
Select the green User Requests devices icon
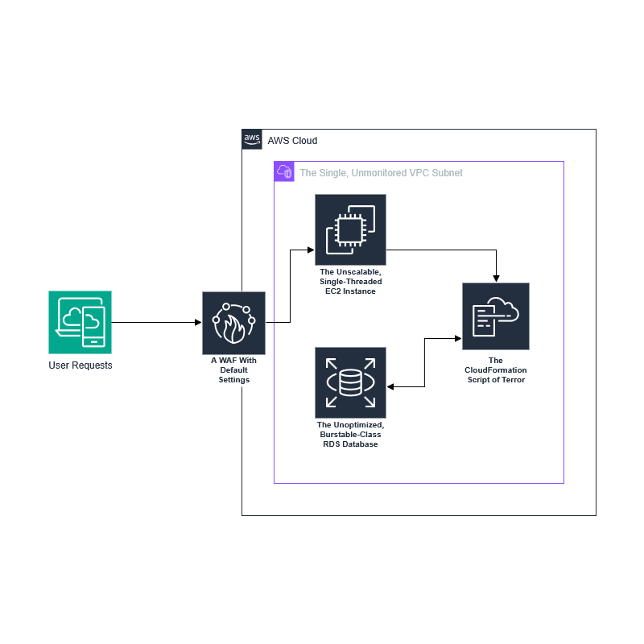(x=80, y=322)
